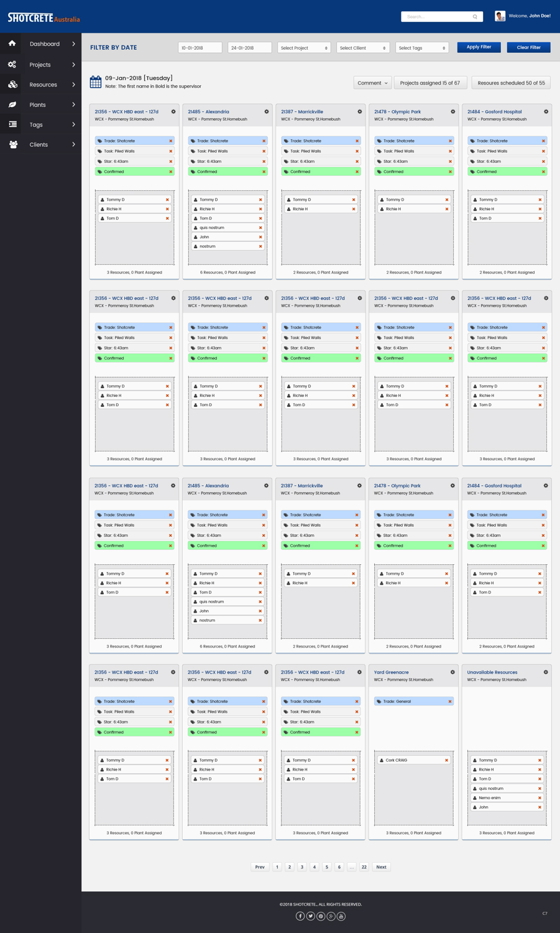Image resolution: width=560 pixels, height=933 pixels.
Task: Open the YouTube footer icon
Action: click(x=341, y=916)
